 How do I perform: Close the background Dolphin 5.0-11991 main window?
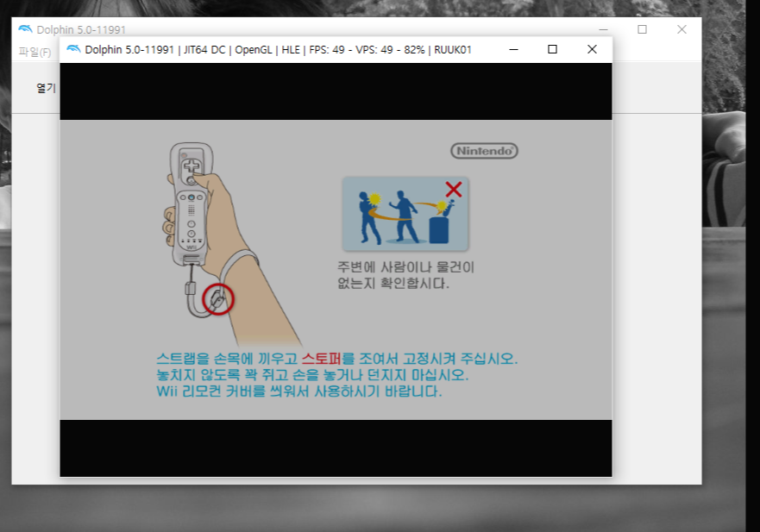pos(681,29)
